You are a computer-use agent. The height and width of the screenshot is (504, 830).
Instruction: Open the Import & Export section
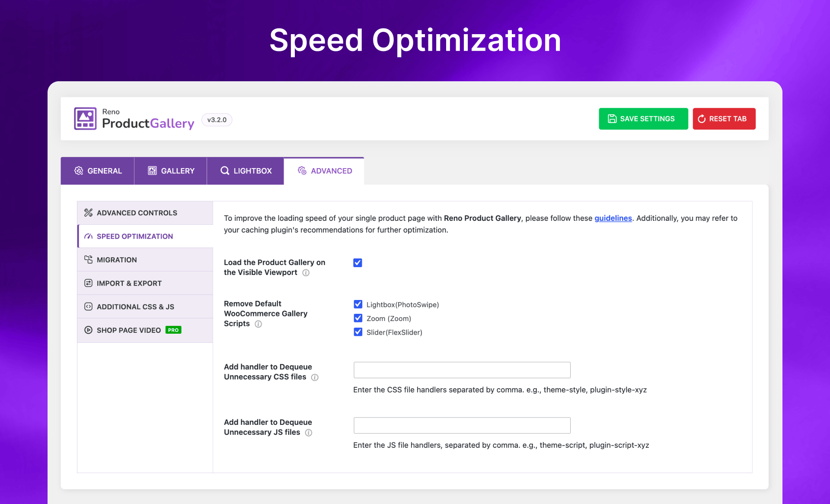pos(145,283)
